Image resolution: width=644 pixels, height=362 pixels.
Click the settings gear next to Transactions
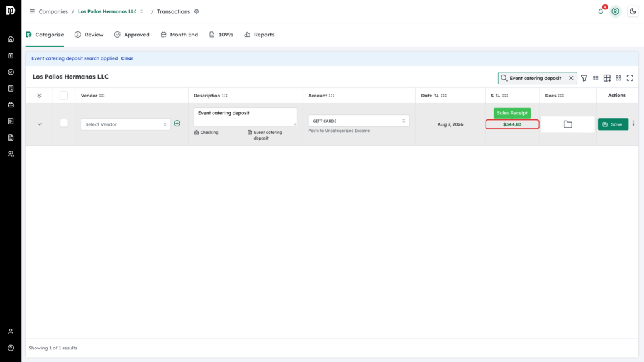(x=197, y=11)
